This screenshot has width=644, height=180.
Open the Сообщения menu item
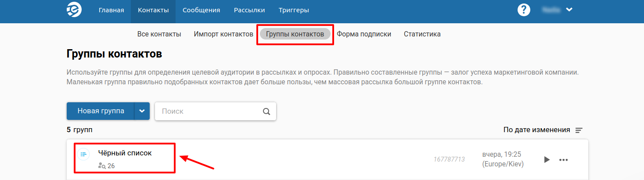(x=201, y=11)
